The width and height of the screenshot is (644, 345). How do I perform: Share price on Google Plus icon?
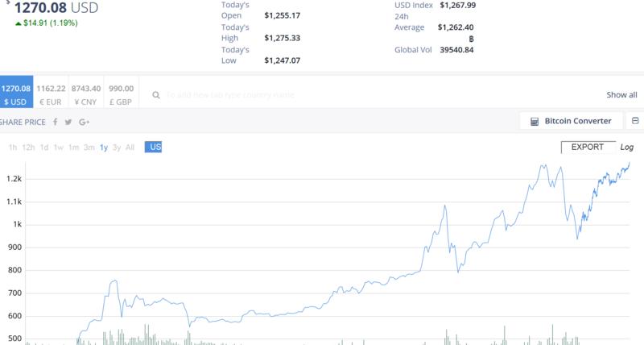85,122
